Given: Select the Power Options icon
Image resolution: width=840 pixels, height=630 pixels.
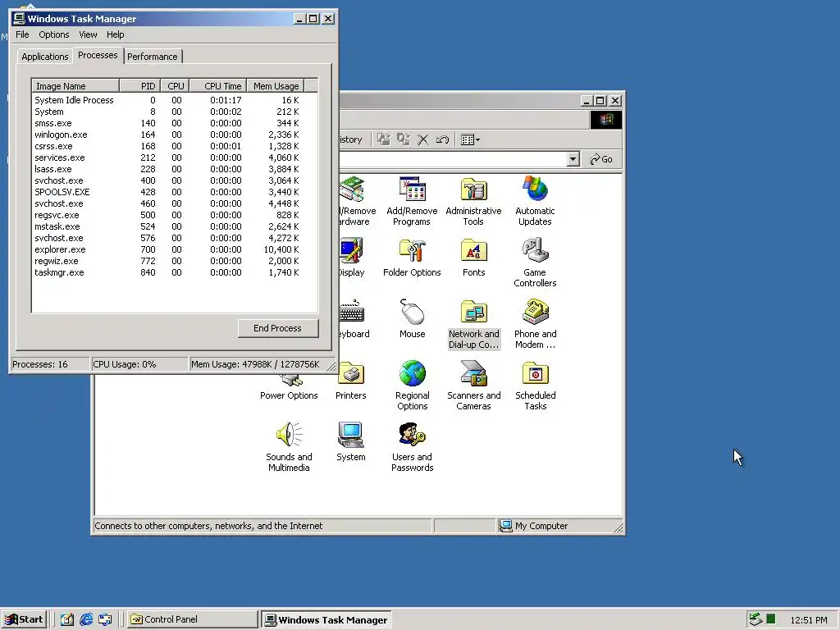Looking at the screenshot, I should point(289,388).
